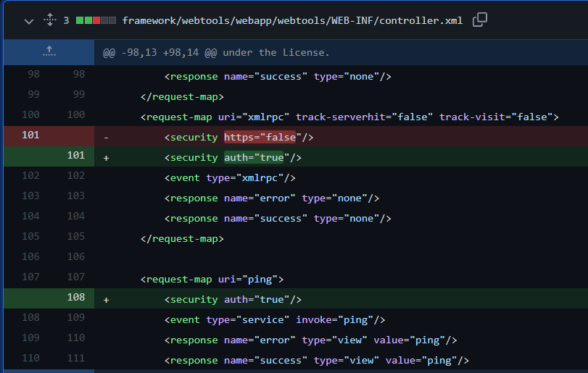Copy the controller.xml file path
The height and width of the screenshot is (373, 588).
(479, 20)
